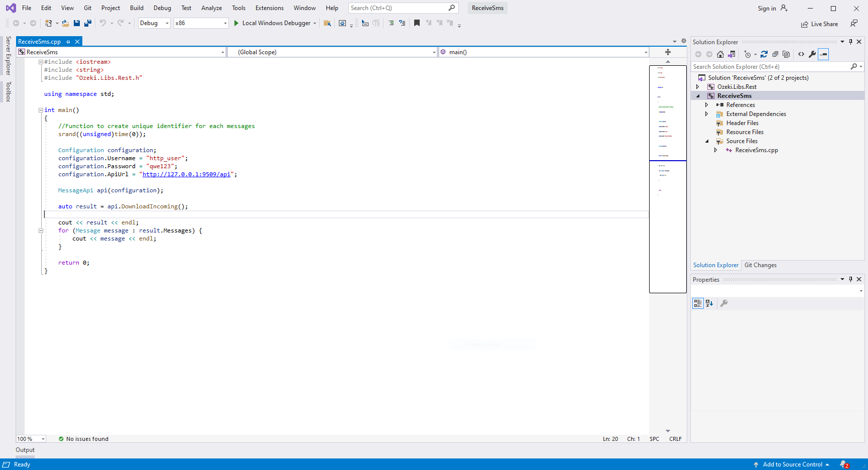Comment out selected lines icon

point(391,23)
